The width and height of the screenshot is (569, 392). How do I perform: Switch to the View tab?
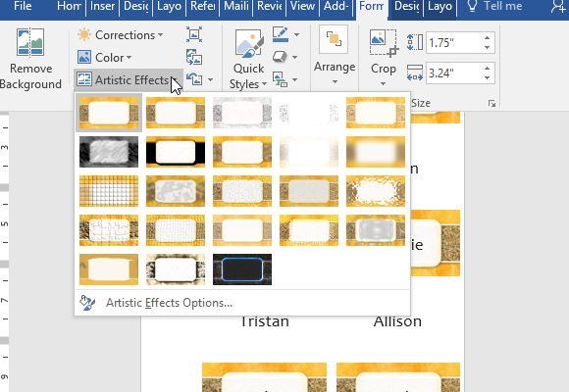click(302, 7)
